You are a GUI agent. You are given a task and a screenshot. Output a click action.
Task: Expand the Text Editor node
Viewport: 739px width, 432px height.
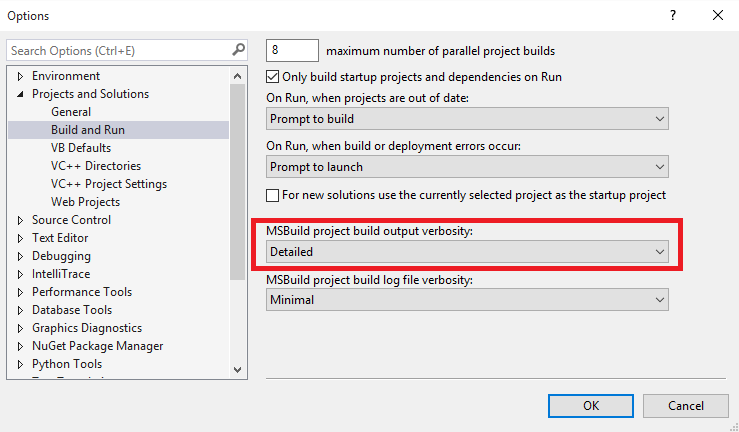pyautogui.click(x=20, y=238)
